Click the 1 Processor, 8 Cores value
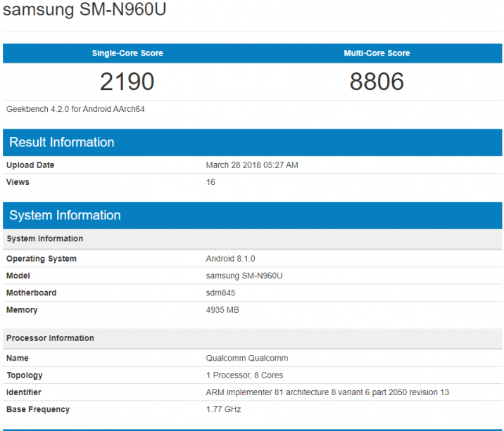Viewport: 504px width, 431px height. tap(244, 375)
